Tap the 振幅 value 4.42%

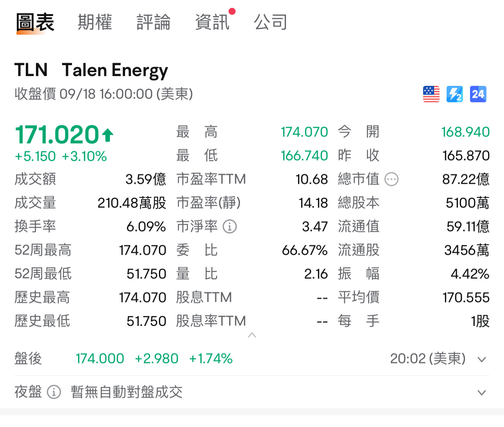tap(470, 274)
